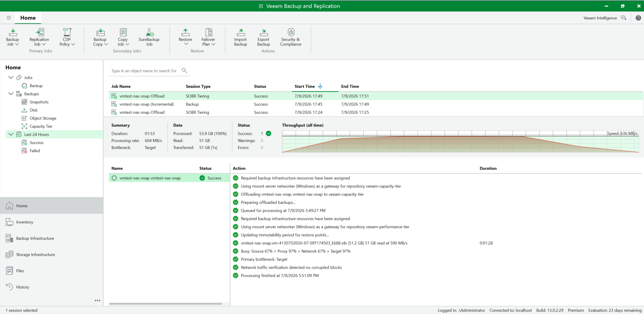Select the Success sessions tree item
This screenshot has width=644, height=314.
[x=33, y=143]
